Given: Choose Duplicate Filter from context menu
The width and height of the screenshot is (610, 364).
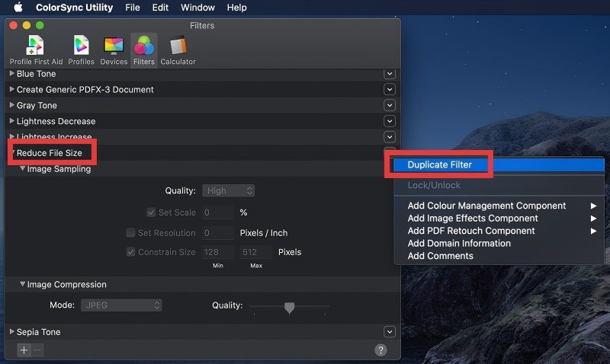Looking at the screenshot, I should pyautogui.click(x=439, y=164).
